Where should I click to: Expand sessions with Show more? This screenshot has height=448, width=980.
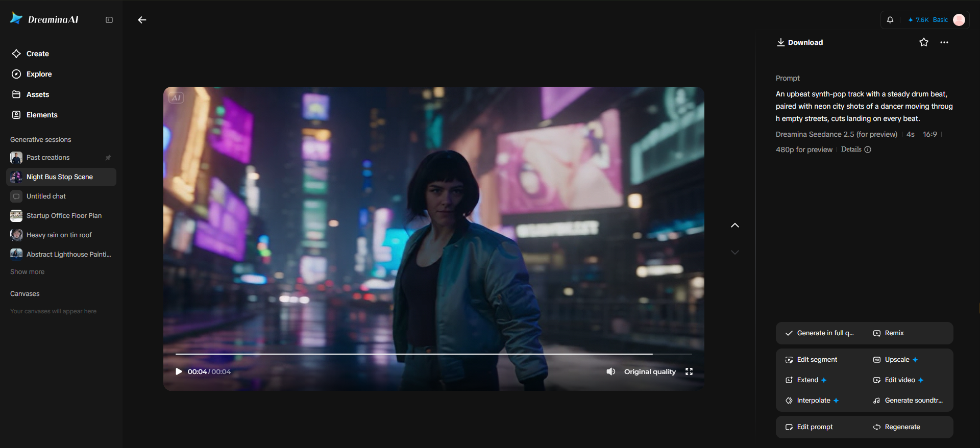[27, 272]
